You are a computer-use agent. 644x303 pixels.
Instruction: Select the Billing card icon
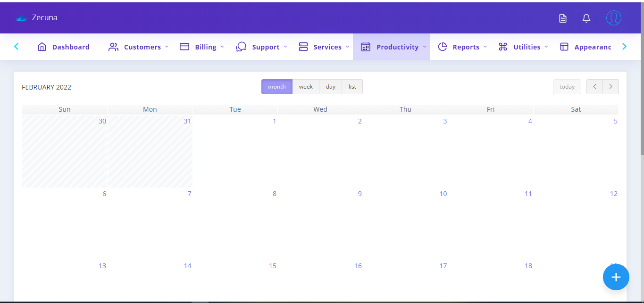(x=184, y=47)
